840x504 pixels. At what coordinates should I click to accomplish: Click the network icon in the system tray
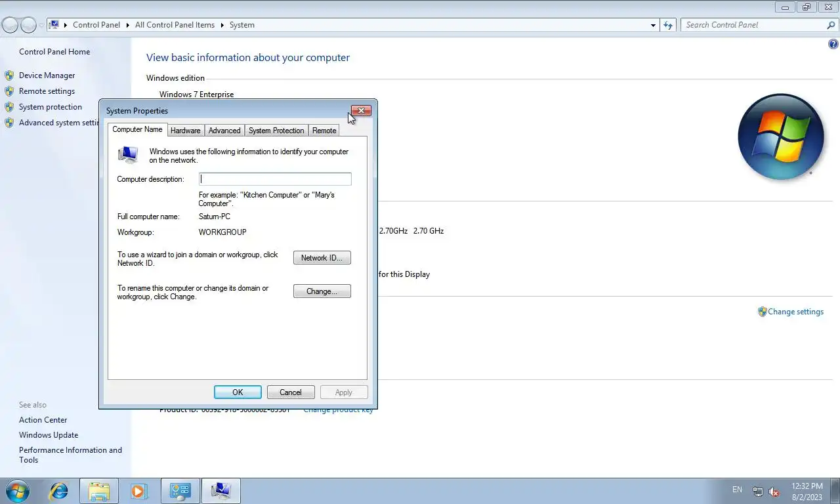pos(758,492)
